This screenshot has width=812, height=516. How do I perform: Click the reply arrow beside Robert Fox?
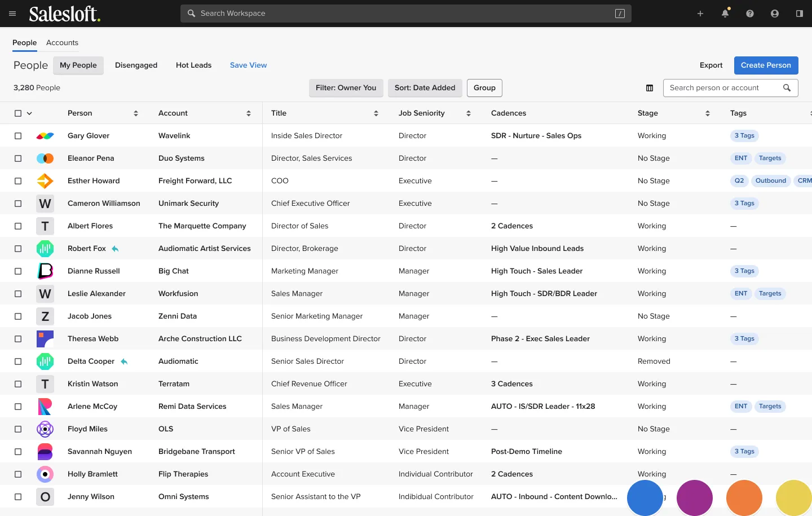tap(115, 249)
